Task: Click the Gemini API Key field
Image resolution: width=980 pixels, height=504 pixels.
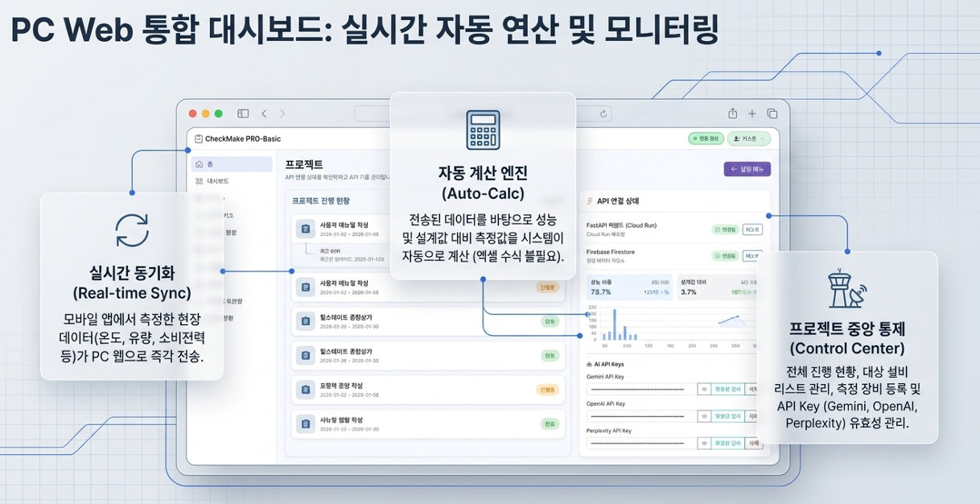Action: pyautogui.click(x=642, y=389)
